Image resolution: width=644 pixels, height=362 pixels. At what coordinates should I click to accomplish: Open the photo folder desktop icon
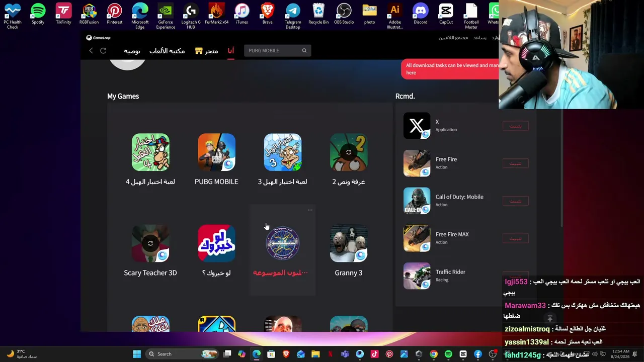pyautogui.click(x=369, y=14)
